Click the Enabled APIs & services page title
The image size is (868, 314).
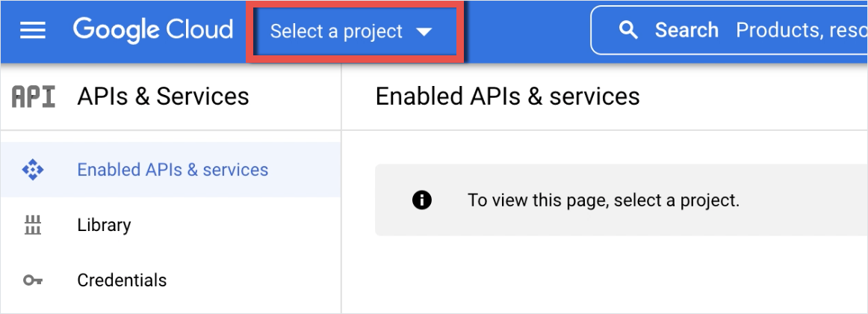pyautogui.click(x=508, y=96)
